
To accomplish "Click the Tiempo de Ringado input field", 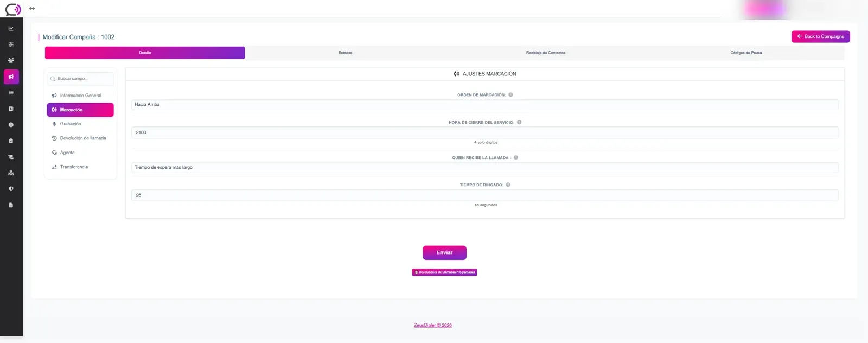I will tap(485, 195).
